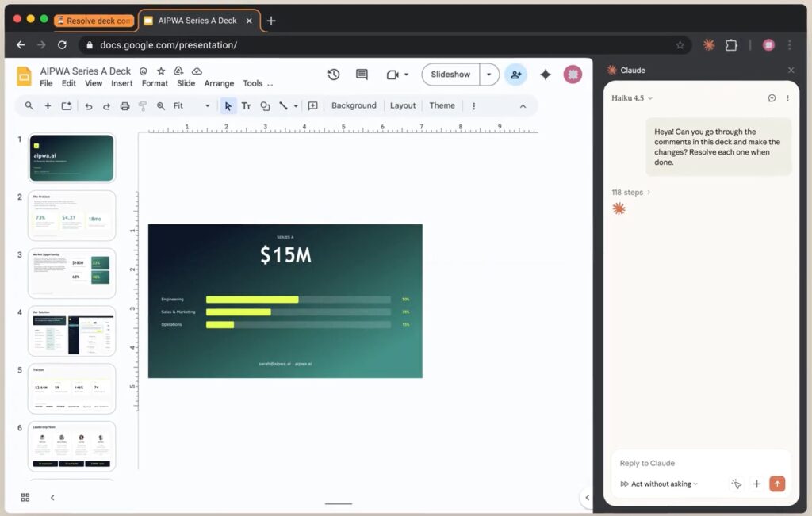Screen dimensions: 812x516
Task: Click the paint format roller icon
Action: tap(143, 105)
